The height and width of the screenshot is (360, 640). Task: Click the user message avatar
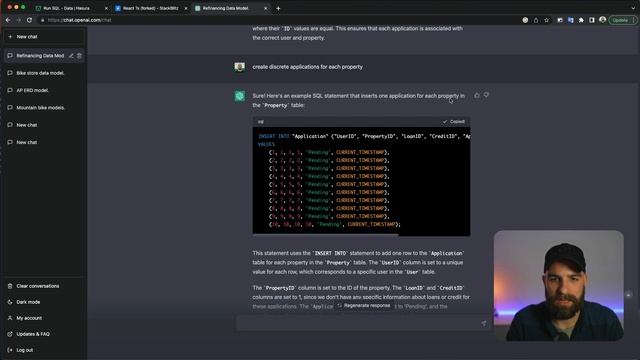[240, 67]
